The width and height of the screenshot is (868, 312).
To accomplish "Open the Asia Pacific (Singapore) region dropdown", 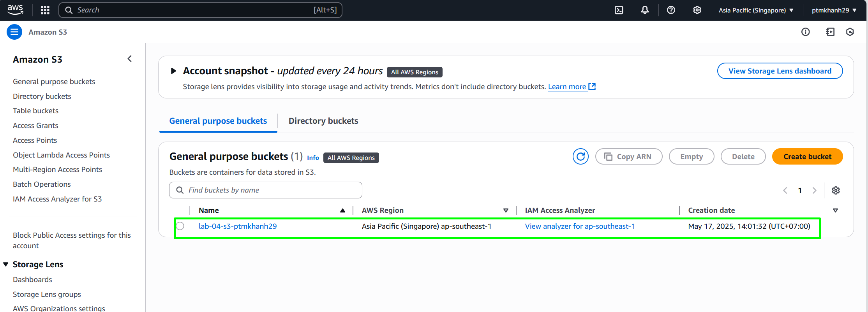I will (x=756, y=10).
